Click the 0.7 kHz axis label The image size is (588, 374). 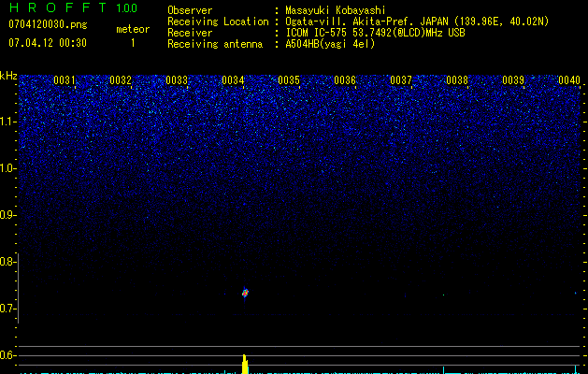tap(7, 309)
